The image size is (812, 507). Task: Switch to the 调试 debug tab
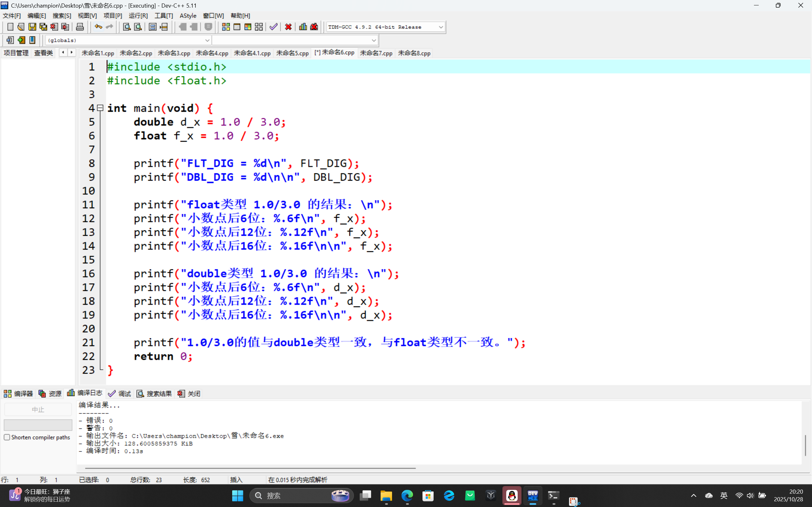coord(120,394)
